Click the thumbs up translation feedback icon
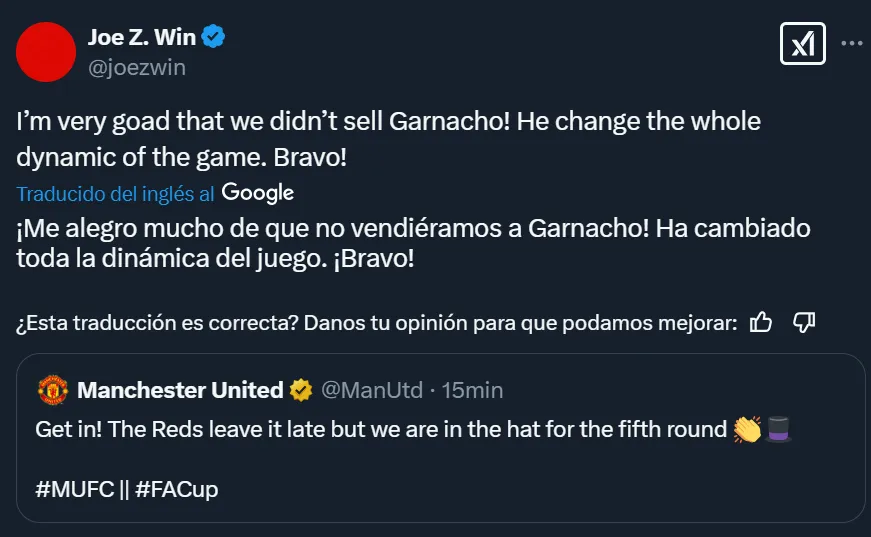This screenshot has width=871, height=537. click(x=761, y=322)
